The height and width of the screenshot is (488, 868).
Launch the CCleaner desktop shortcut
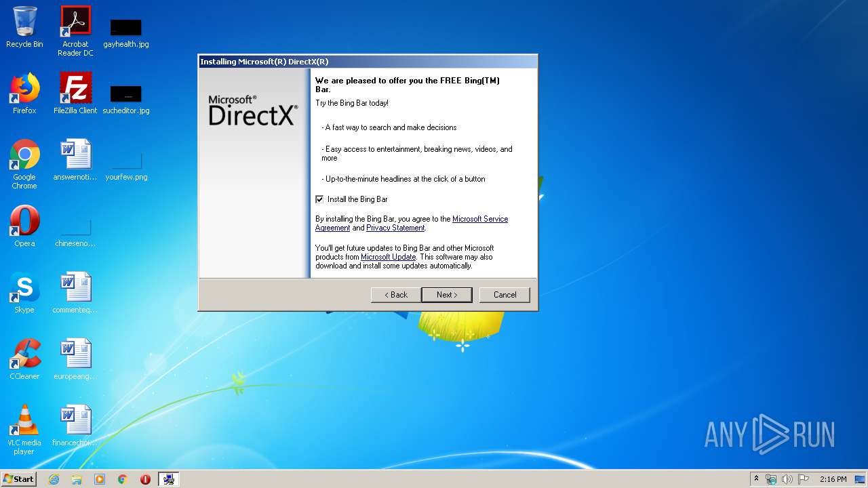24,359
